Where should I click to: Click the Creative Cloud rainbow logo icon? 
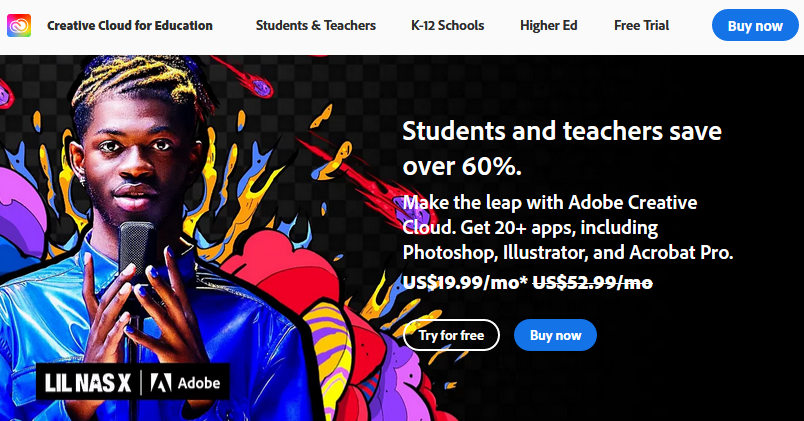[19, 25]
